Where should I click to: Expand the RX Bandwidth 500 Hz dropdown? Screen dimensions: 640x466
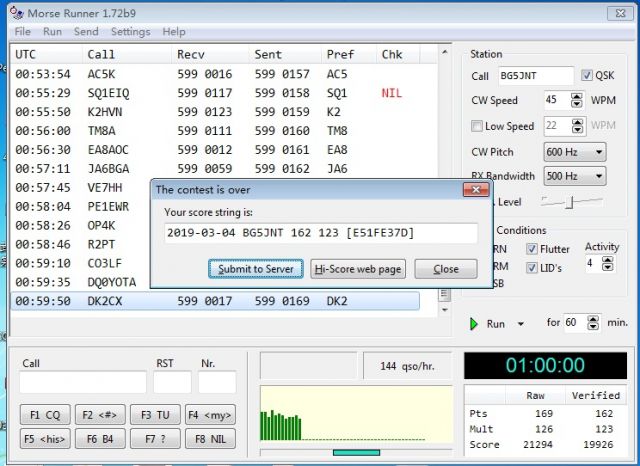(x=575, y=176)
